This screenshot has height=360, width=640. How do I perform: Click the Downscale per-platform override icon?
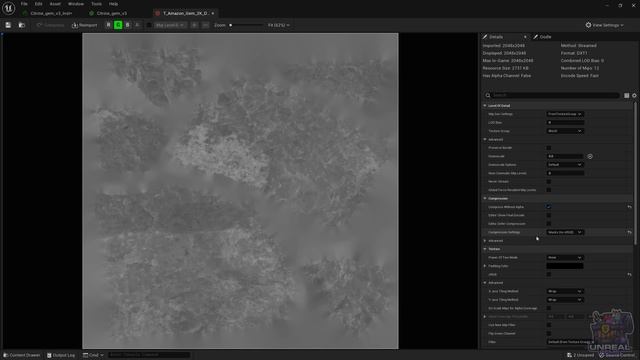point(590,156)
